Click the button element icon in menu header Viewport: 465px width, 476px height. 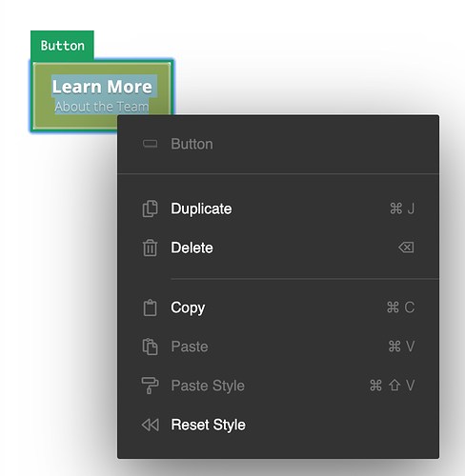[x=150, y=144]
